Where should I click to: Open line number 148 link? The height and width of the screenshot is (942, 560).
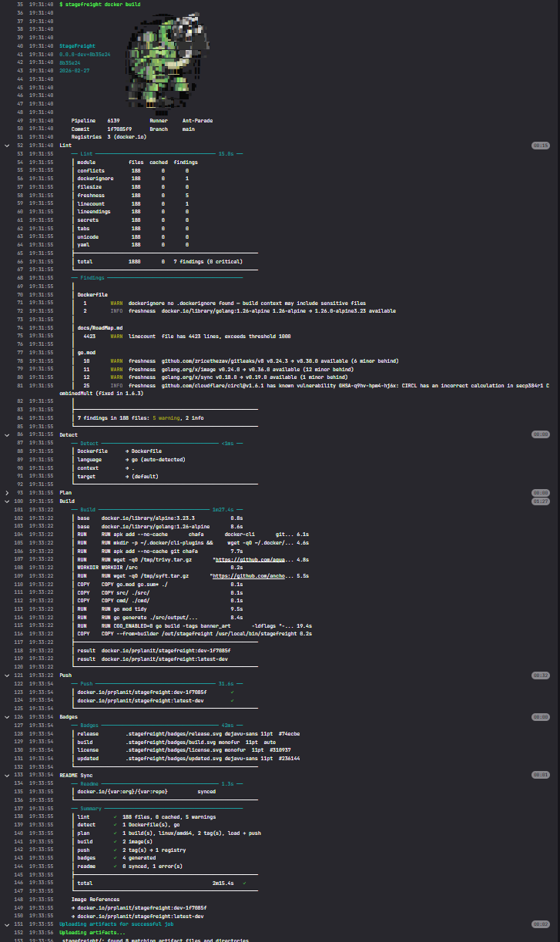point(18,899)
